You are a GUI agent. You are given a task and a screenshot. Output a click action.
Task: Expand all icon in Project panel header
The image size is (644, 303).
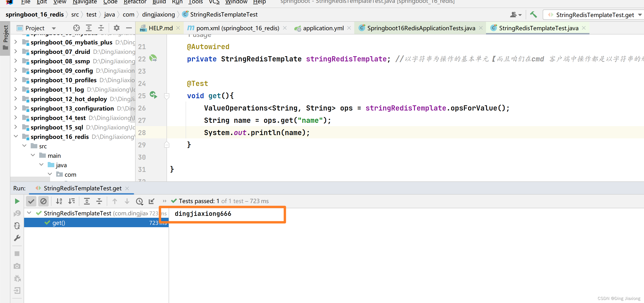pos(89,28)
